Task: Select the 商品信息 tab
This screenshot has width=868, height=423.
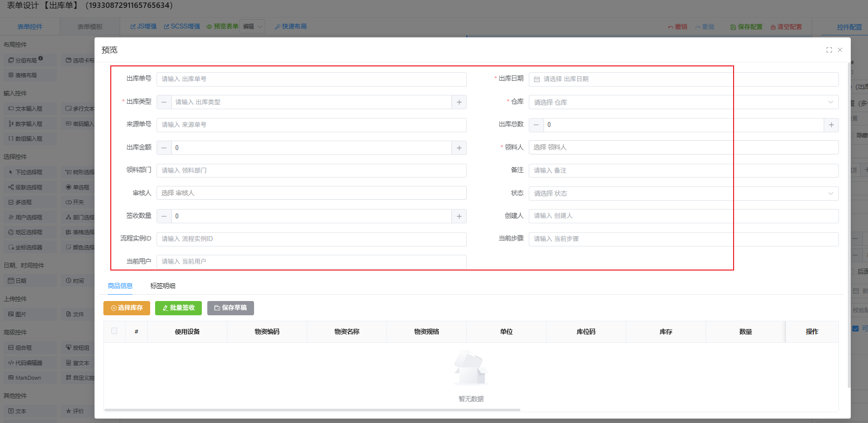Action: coord(120,286)
